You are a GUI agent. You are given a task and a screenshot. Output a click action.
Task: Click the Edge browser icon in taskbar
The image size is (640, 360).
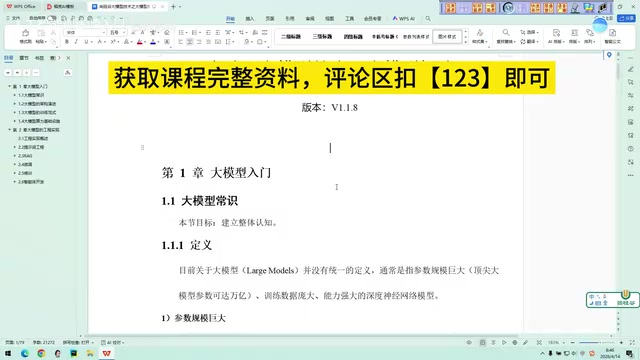[x=24, y=353]
